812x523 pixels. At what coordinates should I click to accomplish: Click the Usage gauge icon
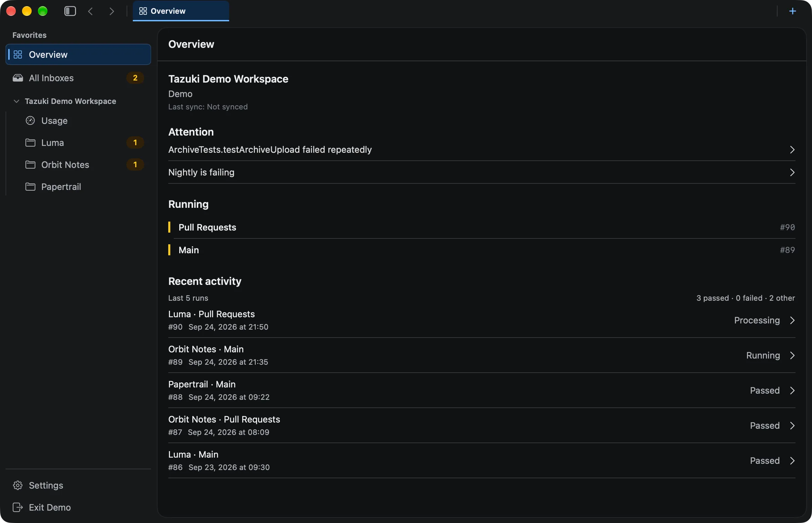tap(30, 120)
